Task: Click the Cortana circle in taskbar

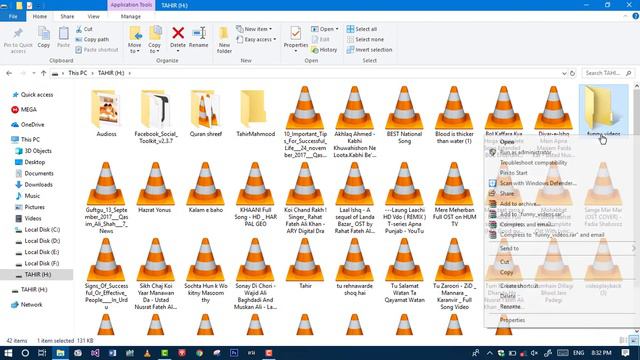Action: point(25,353)
